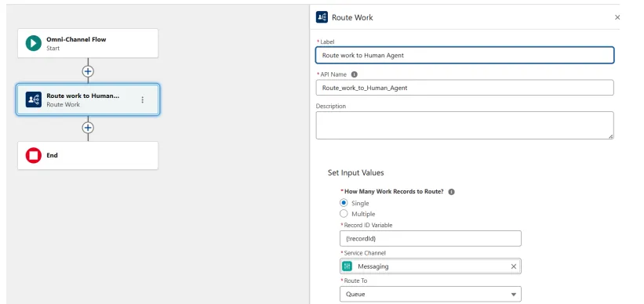Image resolution: width=644 pixels, height=304 pixels.
Task: Click the Route Work node icon on canvas
Action: point(34,100)
